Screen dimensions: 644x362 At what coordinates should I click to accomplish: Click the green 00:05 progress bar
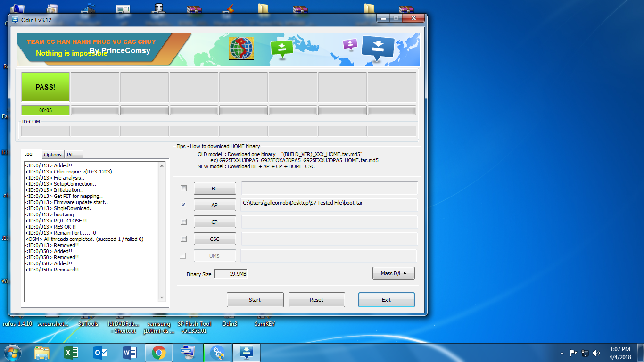(x=45, y=110)
